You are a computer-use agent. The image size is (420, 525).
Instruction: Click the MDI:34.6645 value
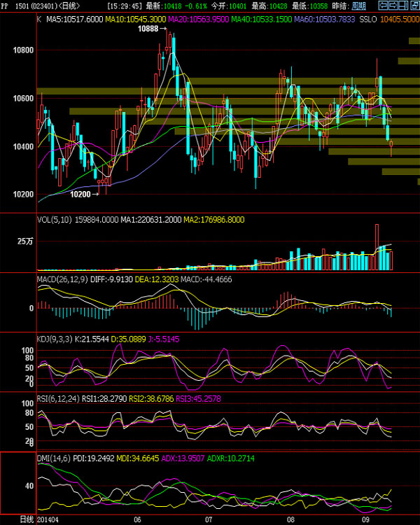pyautogui.click(x=138, y=458)
